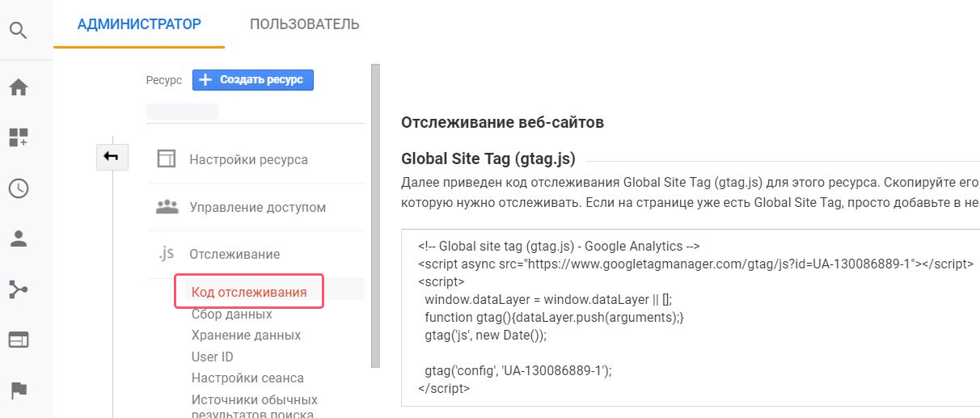Click the gtag('config', 'UA-130086889-1') line
Screen dimensions: 980x418
pos(518,370)
